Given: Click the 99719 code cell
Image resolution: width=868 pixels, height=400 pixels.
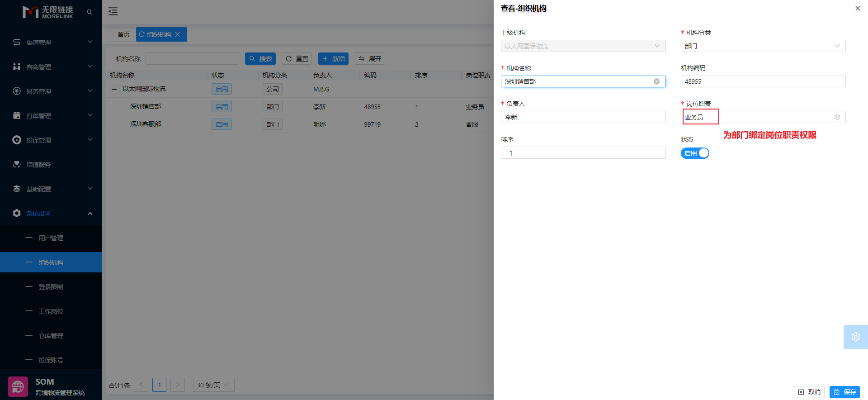Looking at the screenshot, I should pyautogui.click(x=373, y=124).
